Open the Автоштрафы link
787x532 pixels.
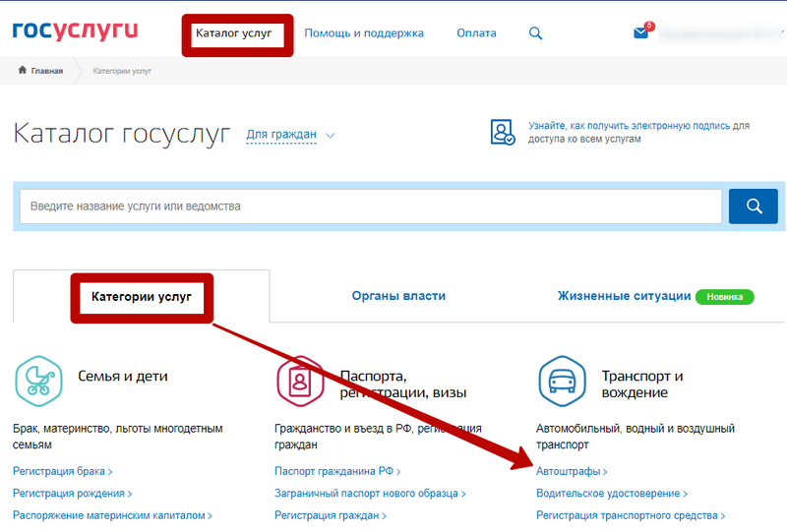point(570,472)
